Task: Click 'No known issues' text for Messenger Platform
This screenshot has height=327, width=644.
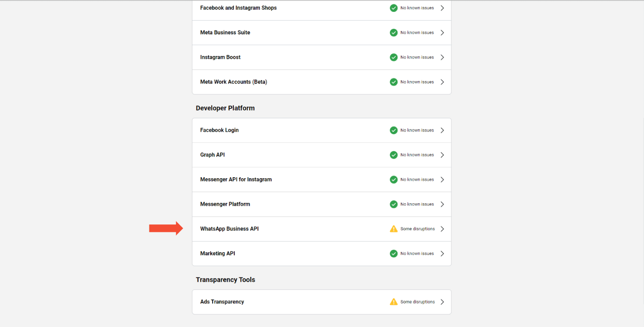Action: 417,204
